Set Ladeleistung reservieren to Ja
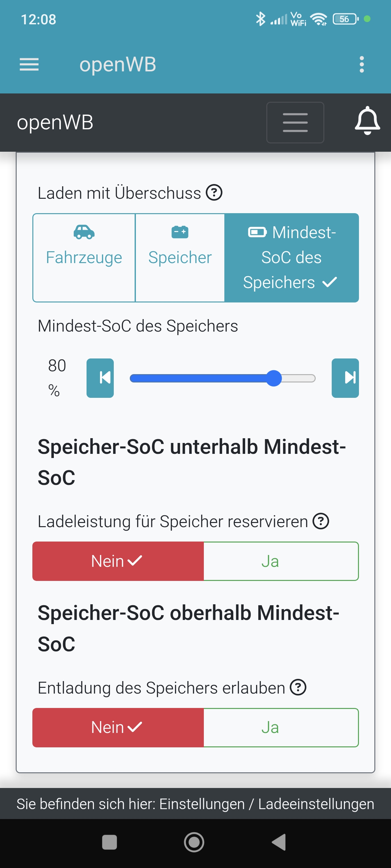This screenshot has height=868, width=391. (281, 561)
